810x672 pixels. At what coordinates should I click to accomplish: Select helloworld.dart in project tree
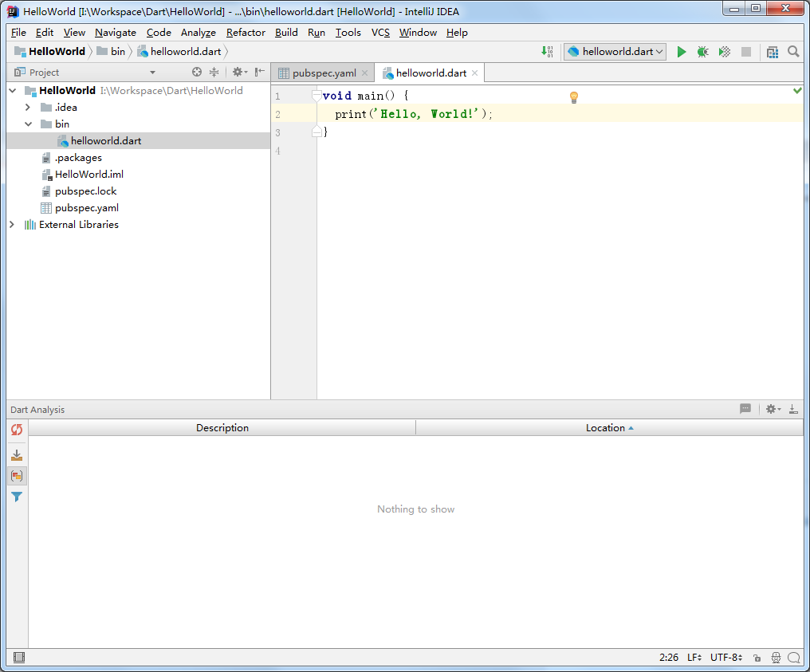pyautogui.click(x=139, y=140)
